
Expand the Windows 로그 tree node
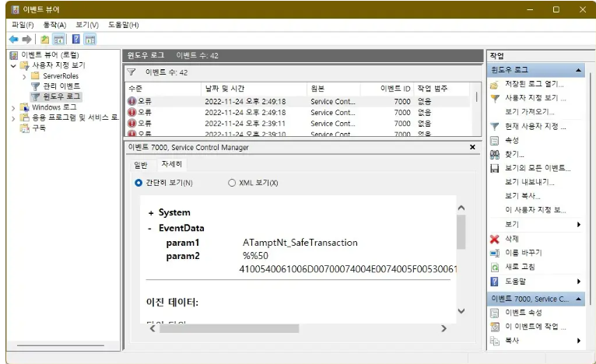(14, 107)
